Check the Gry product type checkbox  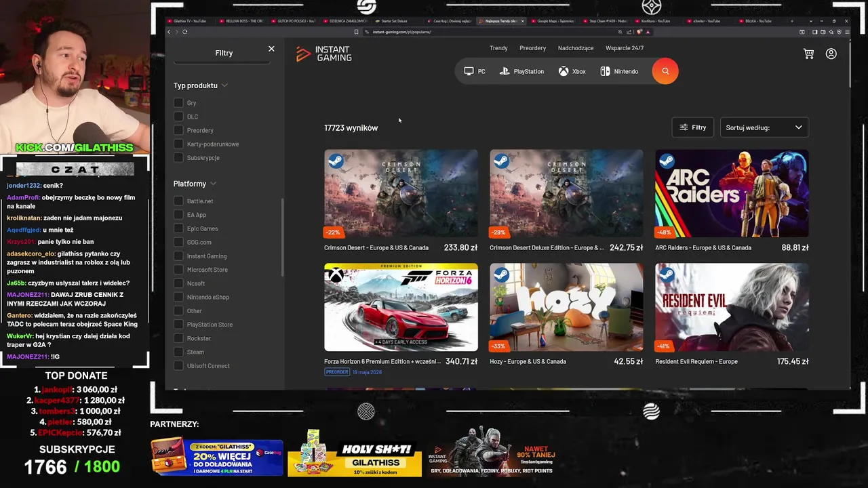tap(178, 102)
